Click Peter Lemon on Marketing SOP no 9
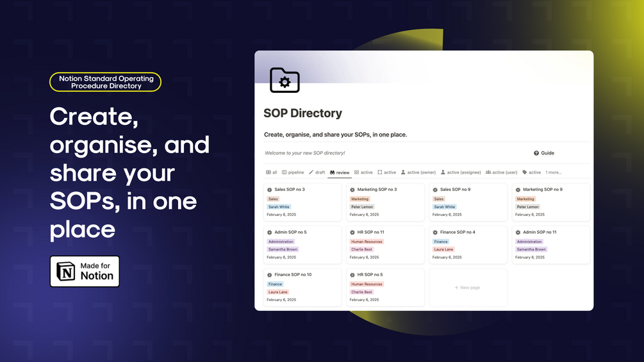 coord(528,207)
